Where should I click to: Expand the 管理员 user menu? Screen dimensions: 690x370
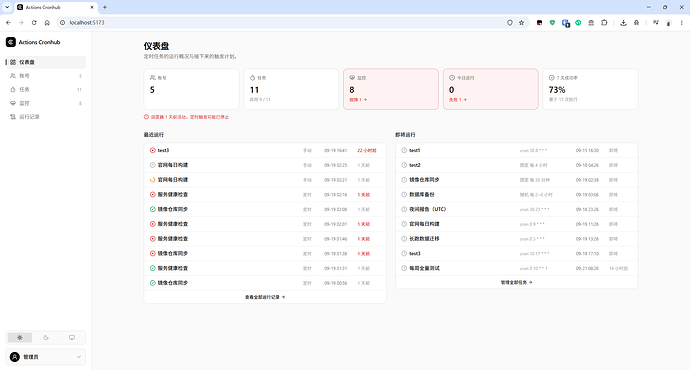(x=45, y=357)
